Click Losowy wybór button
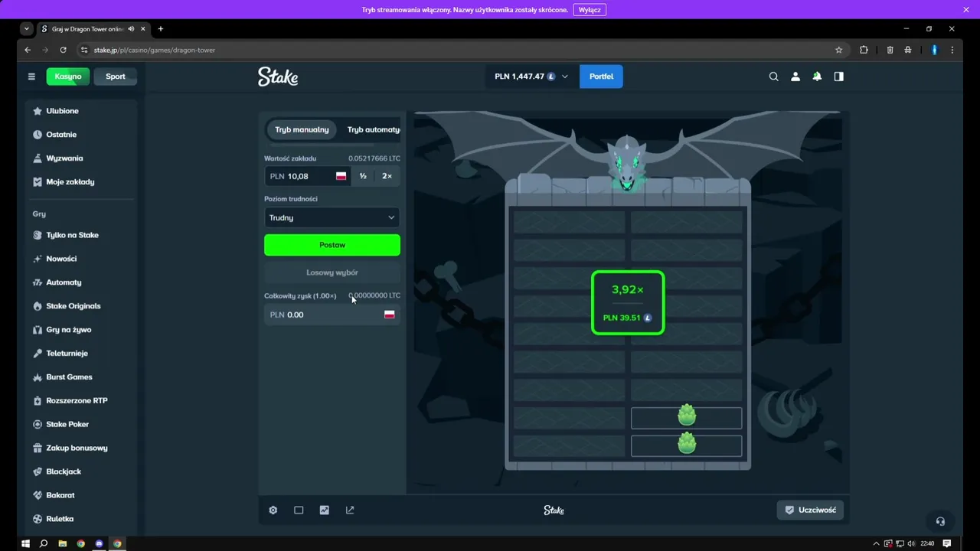 pos(332,272)
